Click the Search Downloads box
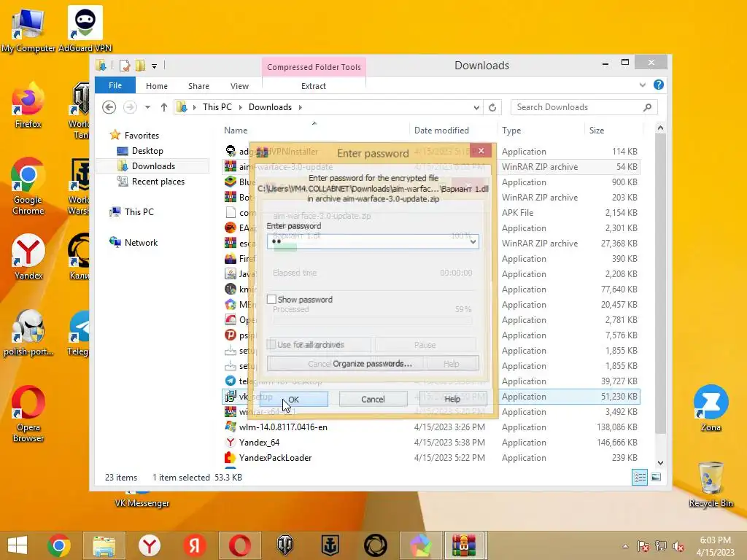Viewport: 747px width, 560px height. pyautogui.click(x=584, y=107)
